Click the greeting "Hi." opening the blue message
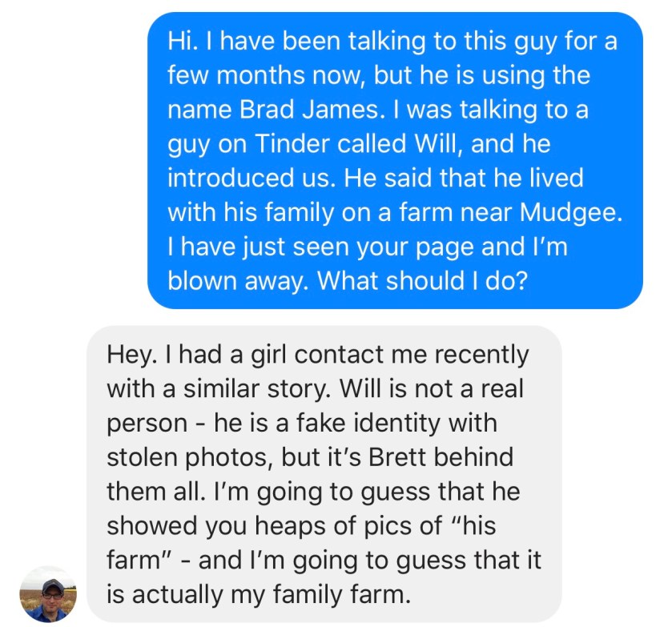 (182, 42)
